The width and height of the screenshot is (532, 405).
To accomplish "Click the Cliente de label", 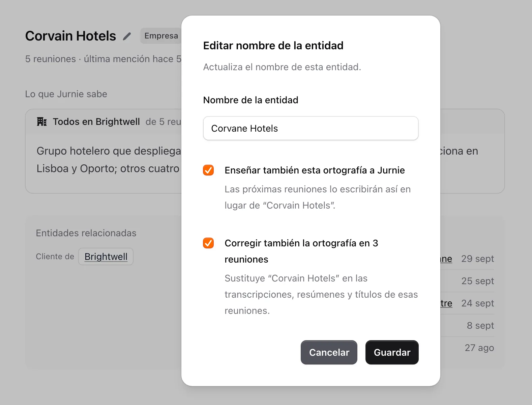I will (x=55, y=256).
